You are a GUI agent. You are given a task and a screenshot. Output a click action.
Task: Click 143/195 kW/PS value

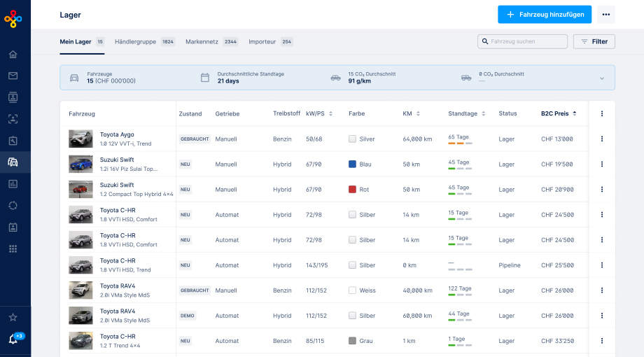[316, 265]
